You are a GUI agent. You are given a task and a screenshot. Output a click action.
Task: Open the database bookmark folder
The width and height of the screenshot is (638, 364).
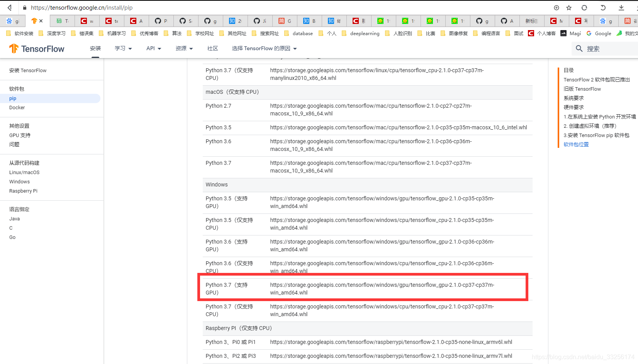point(299,34)
